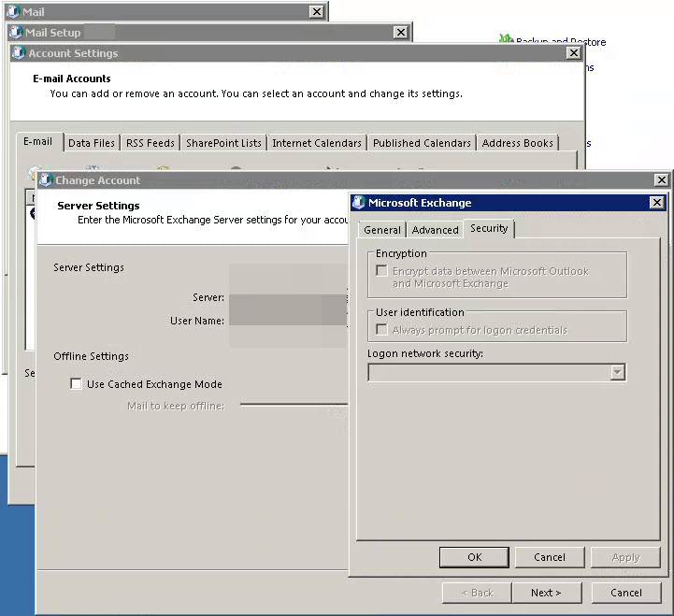674x616 pixels.
Task: Close the Microsoft Exchange dialog
Action: click(x=657, y=203)
